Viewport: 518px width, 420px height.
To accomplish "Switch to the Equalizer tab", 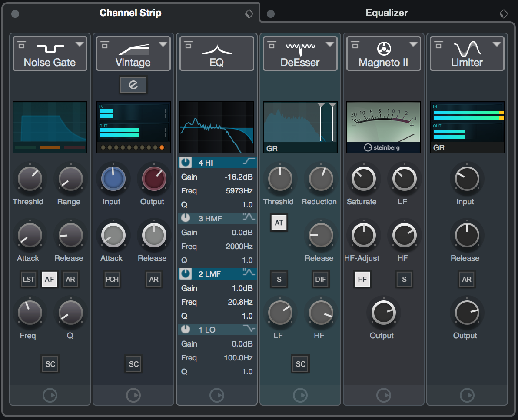I will (386, 13).
